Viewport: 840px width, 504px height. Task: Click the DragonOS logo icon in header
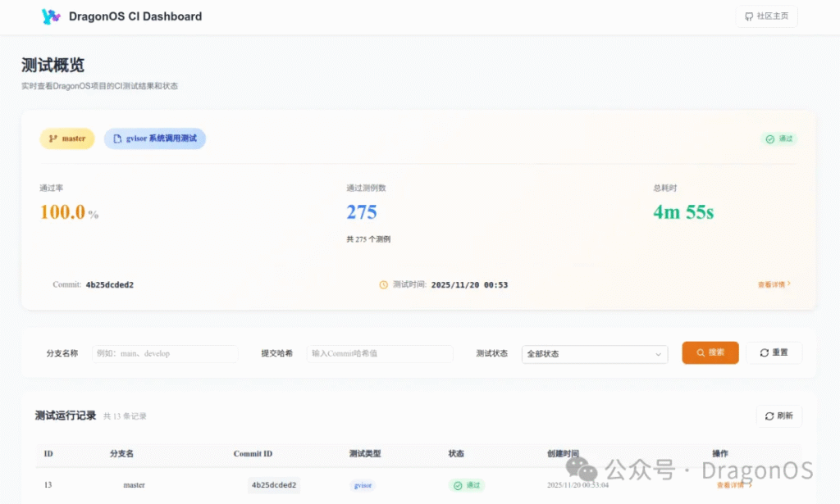click(x=51, y=16)
